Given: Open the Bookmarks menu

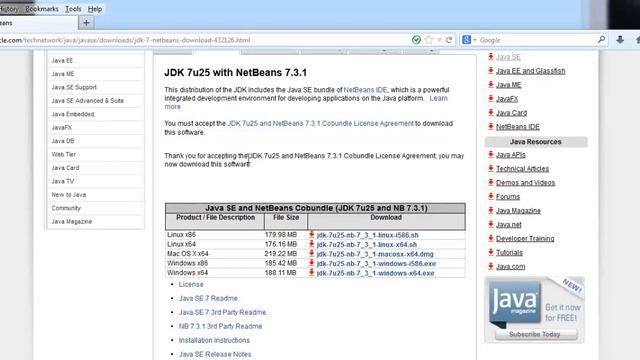Looking at the screenshot, I should pos(42,9).
